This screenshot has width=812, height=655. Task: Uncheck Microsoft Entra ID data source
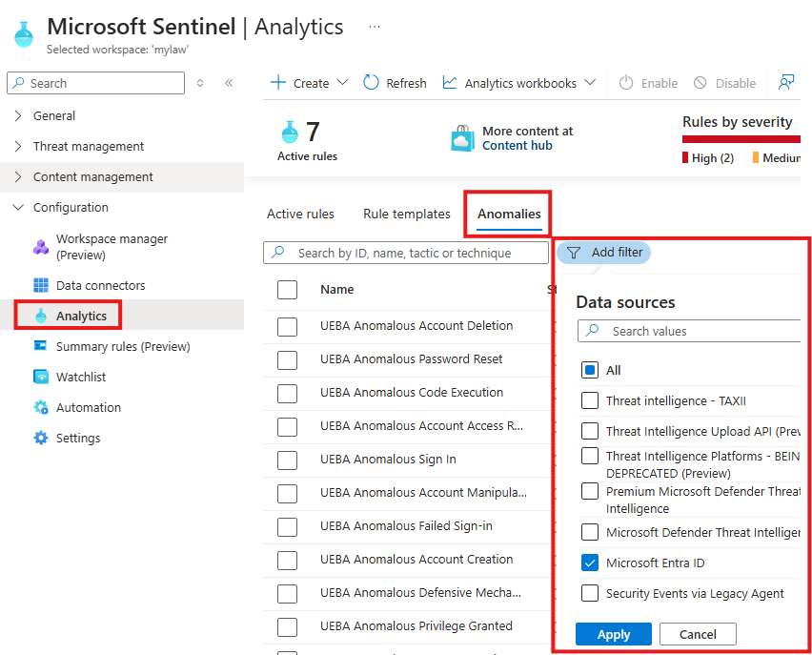point(590,563)
